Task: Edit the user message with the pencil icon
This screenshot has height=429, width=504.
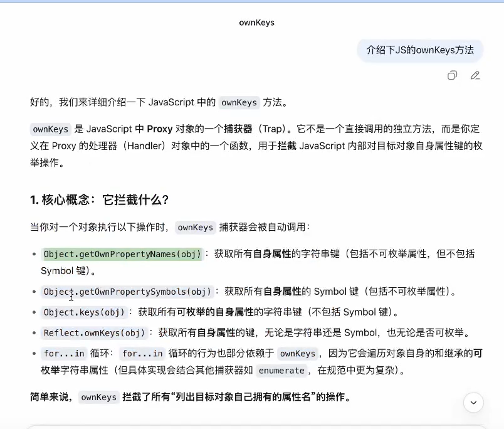Action: click(475, 75)
